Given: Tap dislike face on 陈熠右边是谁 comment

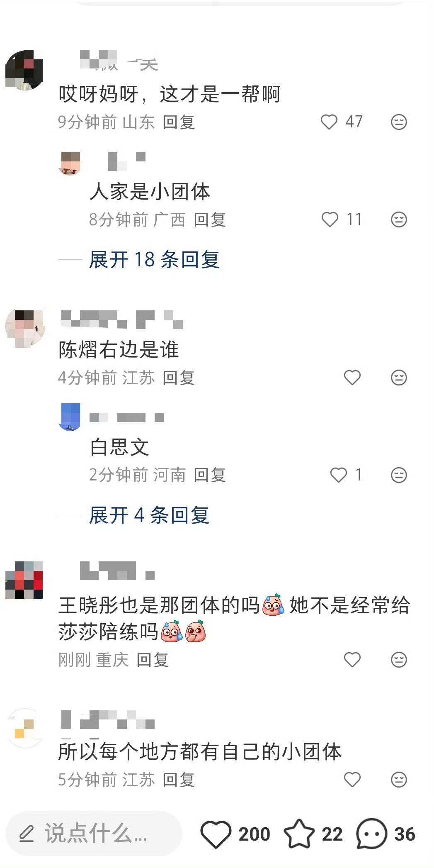Looking at the screenshot, I should click(x=399, y=378).
